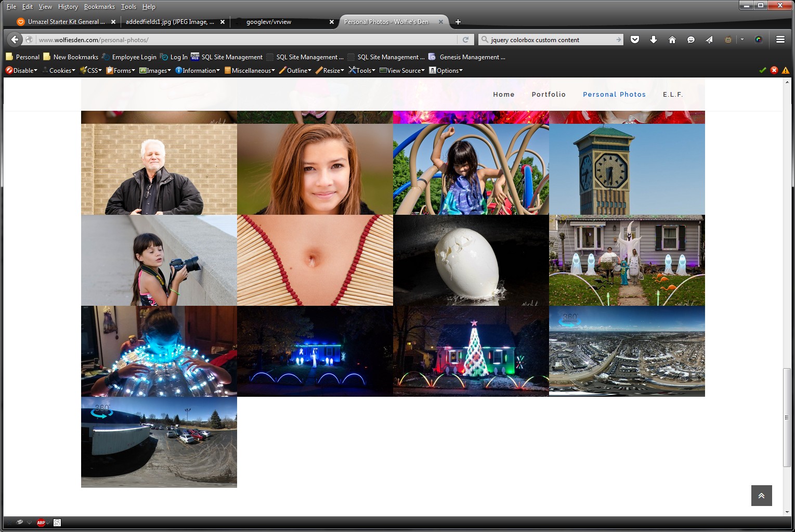Open the Resize developer toolbar menu
This screenshot has width=795, height=532.
pos(330,70)
